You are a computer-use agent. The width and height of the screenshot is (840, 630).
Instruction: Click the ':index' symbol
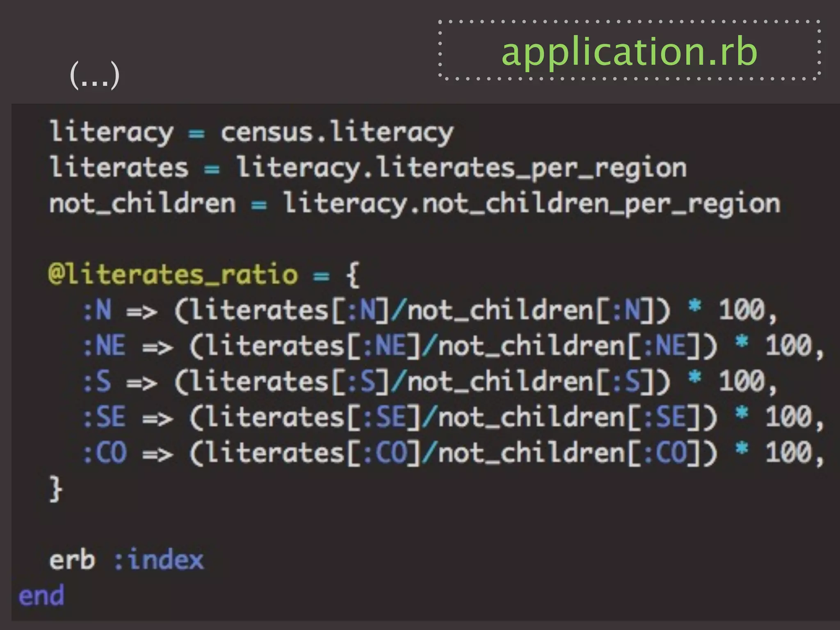click(x=158, y=560)
